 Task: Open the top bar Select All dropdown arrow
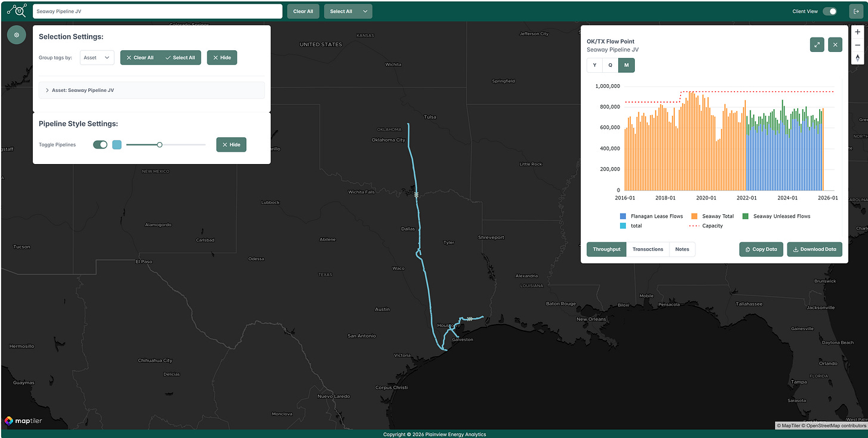365,11
